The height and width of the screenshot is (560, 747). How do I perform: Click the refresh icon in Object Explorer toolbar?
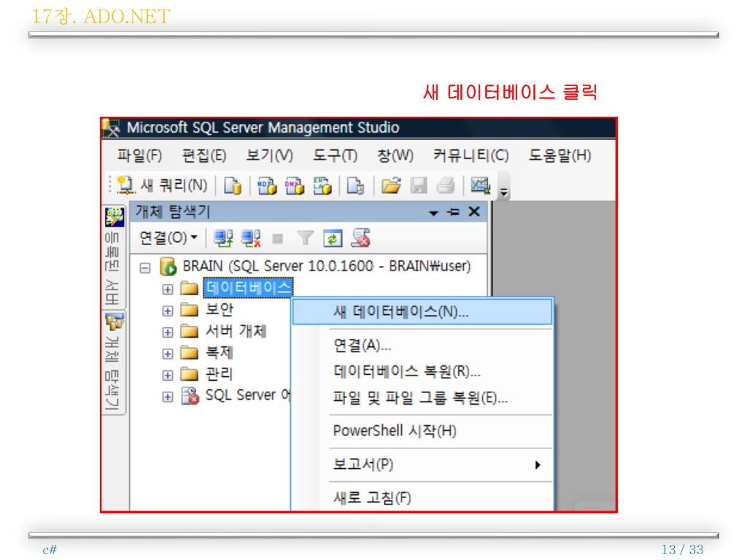click(333, 238)
